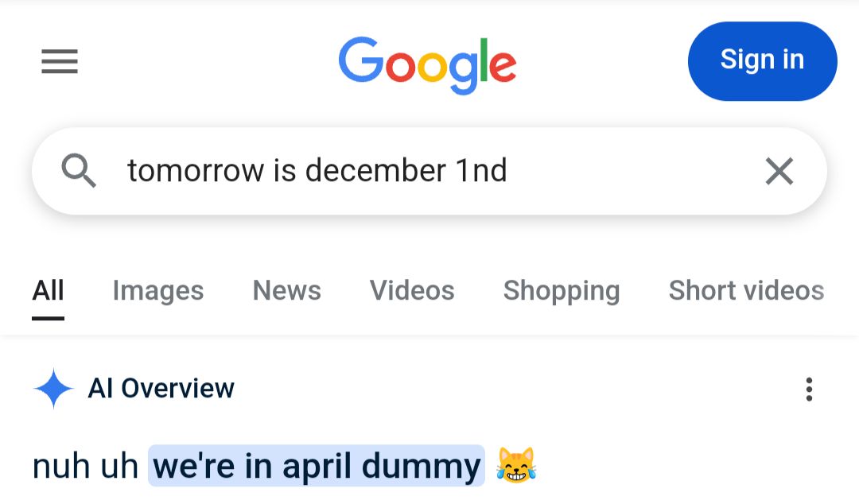Open the Videos results tab

(x=412, y=290)
